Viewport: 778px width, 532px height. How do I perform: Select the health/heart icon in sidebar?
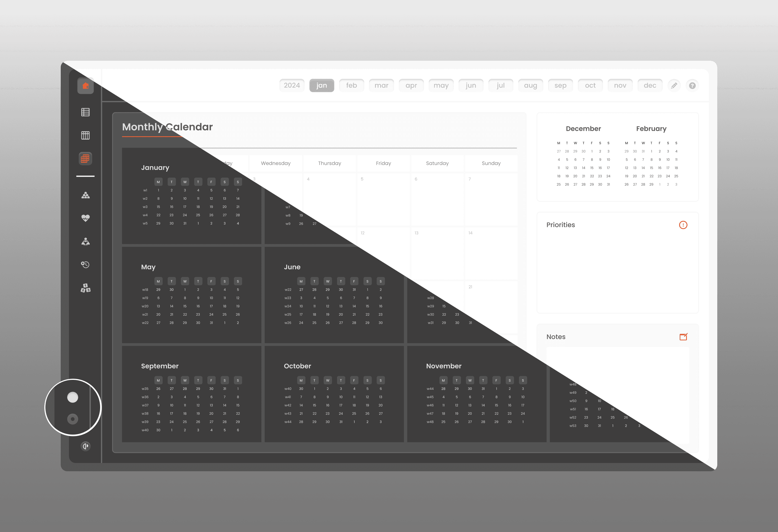pos(85,218)
